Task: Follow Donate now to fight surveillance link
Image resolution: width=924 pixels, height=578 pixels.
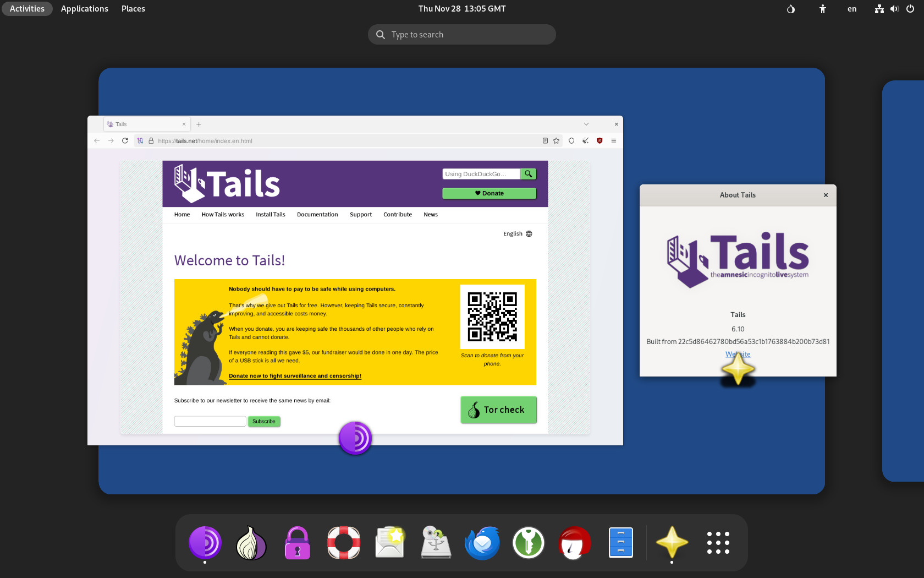Action: click(295, 376)
